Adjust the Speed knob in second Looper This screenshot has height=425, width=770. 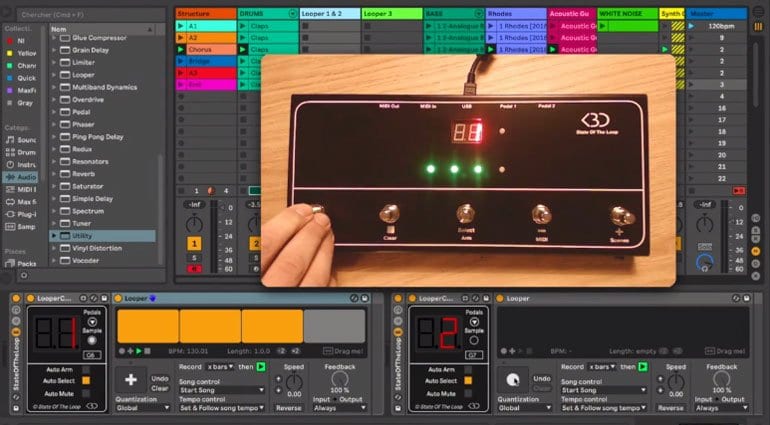point(676,382)
